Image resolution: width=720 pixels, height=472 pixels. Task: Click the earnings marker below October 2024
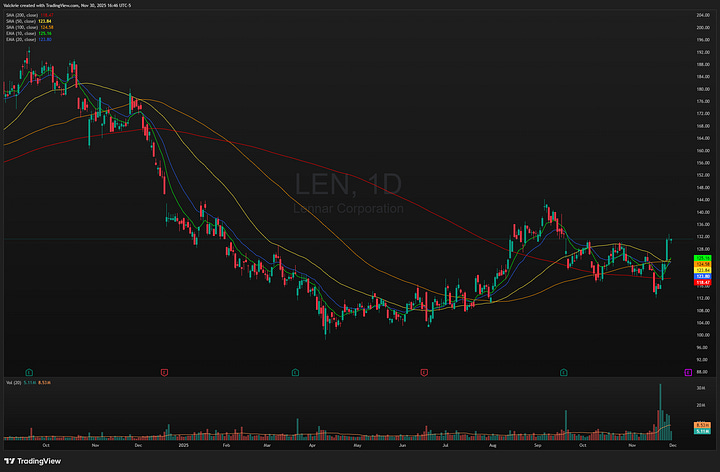[29, 372]
